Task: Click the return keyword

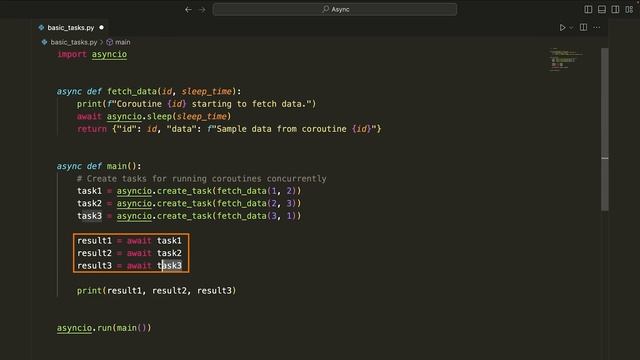Action: click(92, 129)
